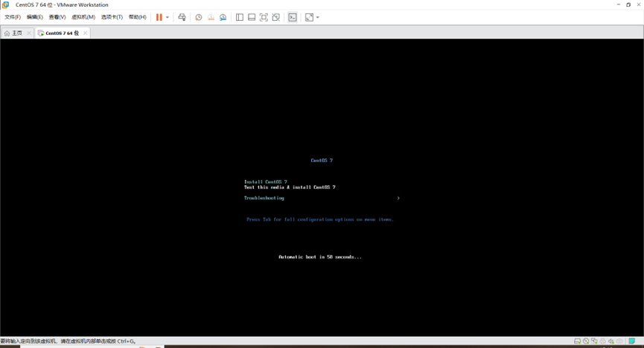The image size is (644, 348).
Task: Click the pause virtual machine button
Action: 159,17
